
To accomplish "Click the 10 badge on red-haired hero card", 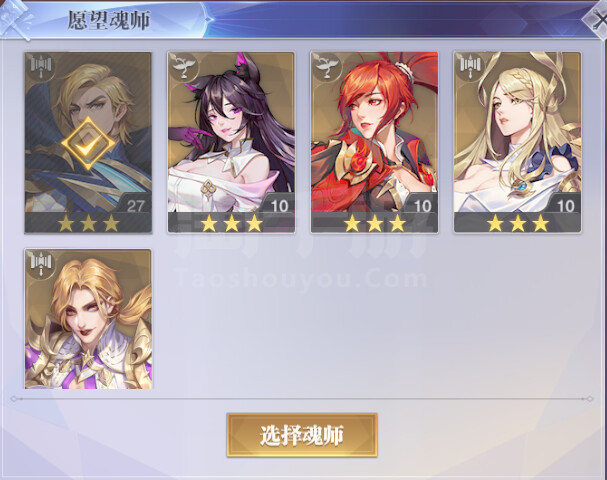I will (422, 206).
